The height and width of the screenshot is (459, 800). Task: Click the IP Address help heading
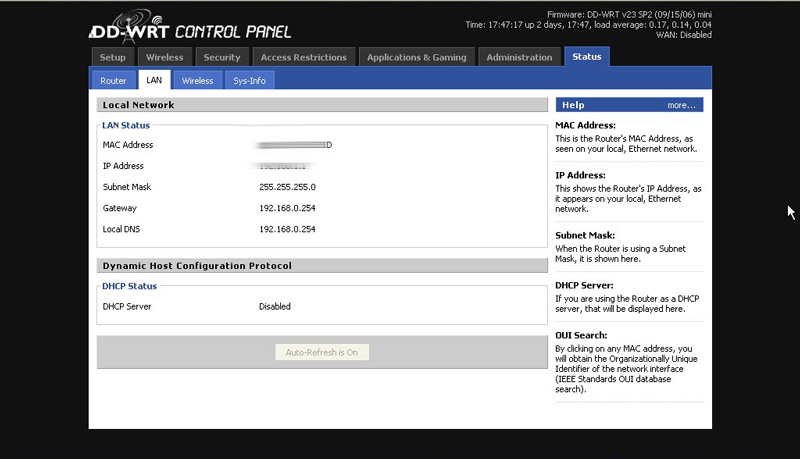tap(581, 175)
